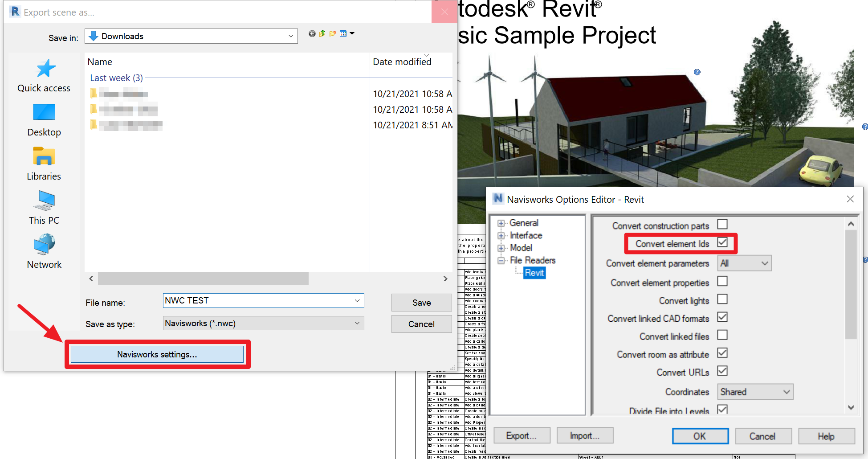
Task: Select This PC in the places bar
Action: 44,208
